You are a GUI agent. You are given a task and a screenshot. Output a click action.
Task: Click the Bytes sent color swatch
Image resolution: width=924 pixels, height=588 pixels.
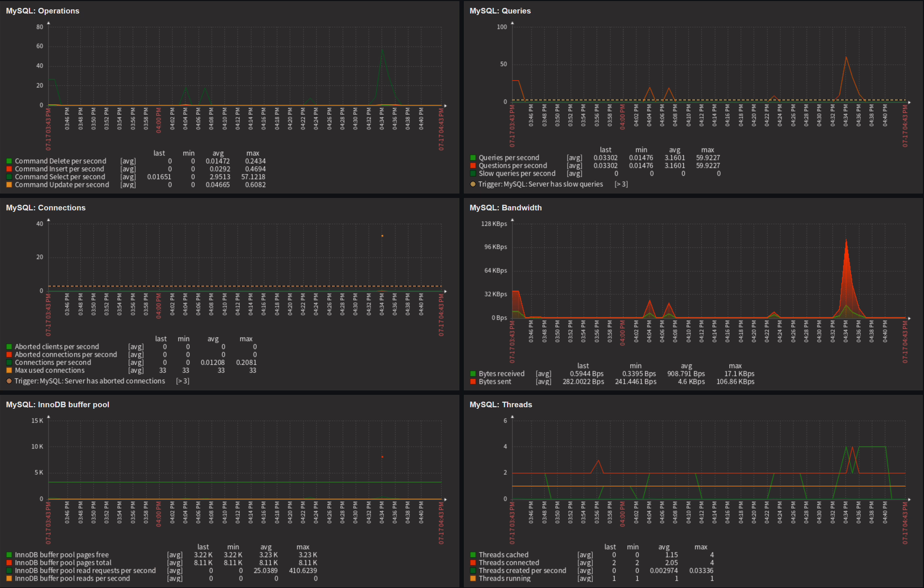(473, 381)
